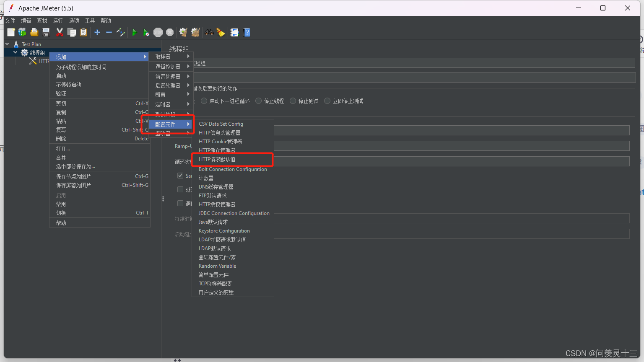This screenshot has width=644, height=362.
Task: Open the Templates toolbar icon
Action: (x=22, y=32)
